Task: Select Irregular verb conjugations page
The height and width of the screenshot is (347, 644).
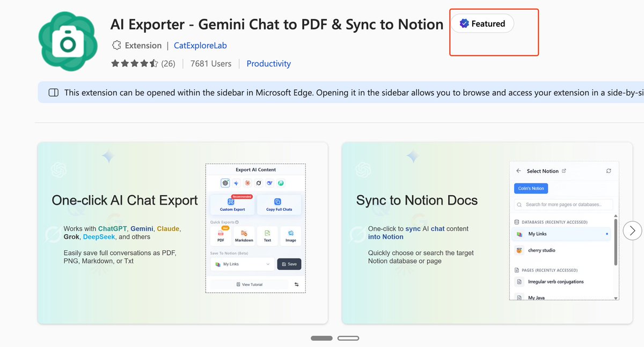Action: click(x=562, y=282)
